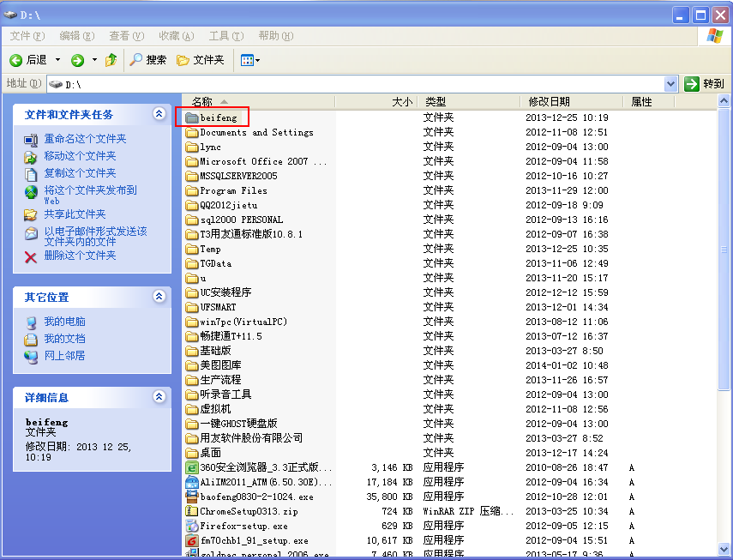Select Program Files folder icon
The height and width of the screenshot is (560, 733).
[x=192, y=190]
